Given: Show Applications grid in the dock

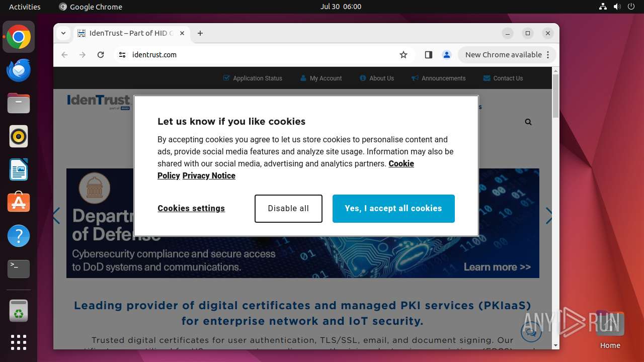Looking at the screenshot, I should click(19, 342).
